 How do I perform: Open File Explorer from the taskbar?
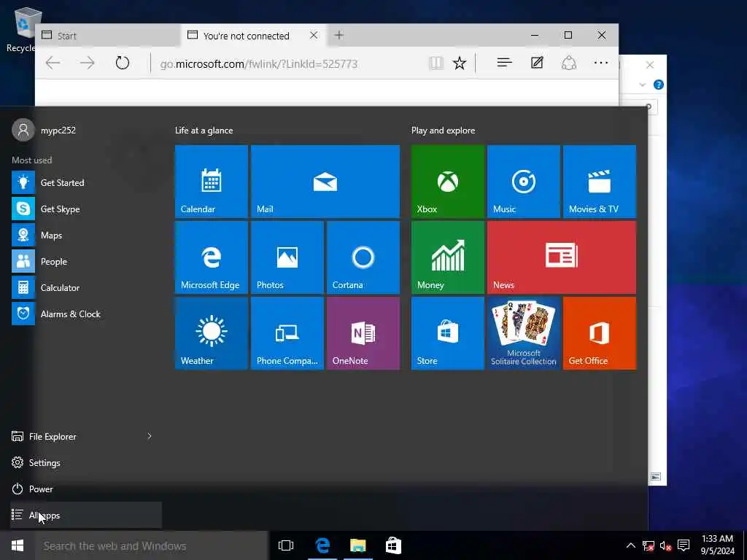coord(357,545)
